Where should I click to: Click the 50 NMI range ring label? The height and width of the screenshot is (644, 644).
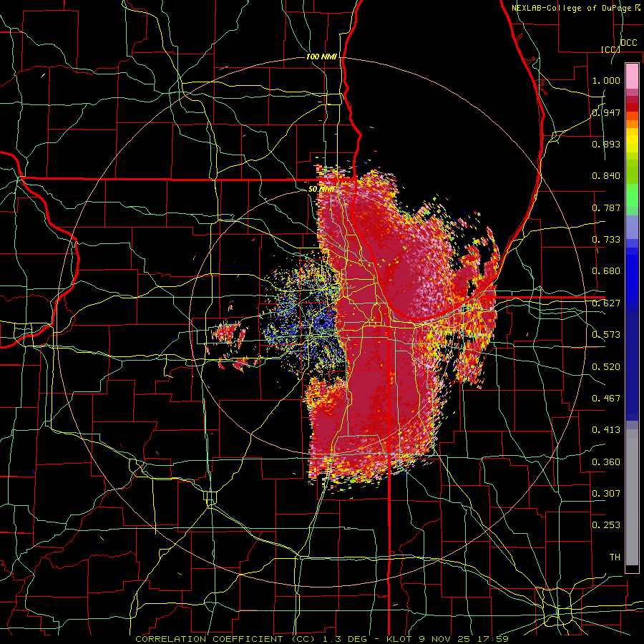point(321,190)
